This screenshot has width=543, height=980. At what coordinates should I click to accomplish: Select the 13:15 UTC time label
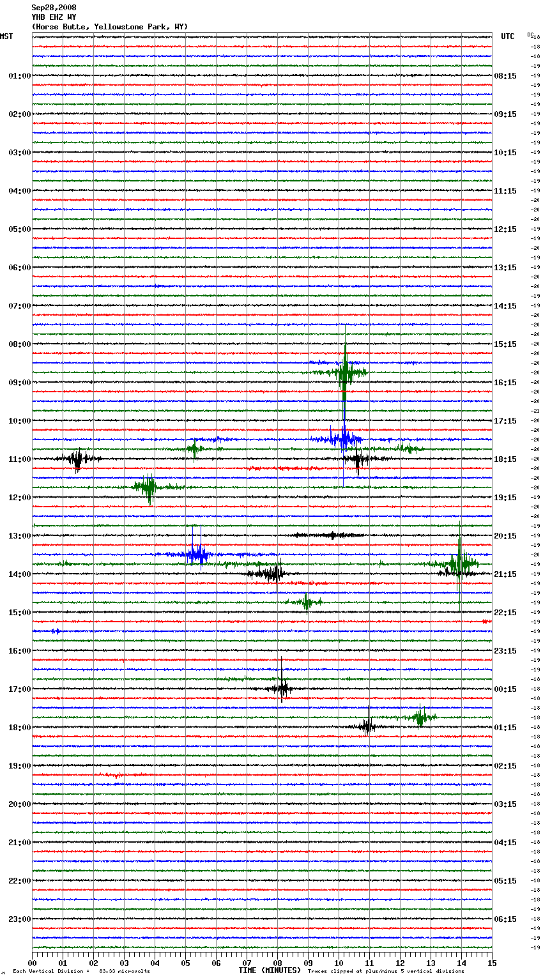tap(505, 268)
